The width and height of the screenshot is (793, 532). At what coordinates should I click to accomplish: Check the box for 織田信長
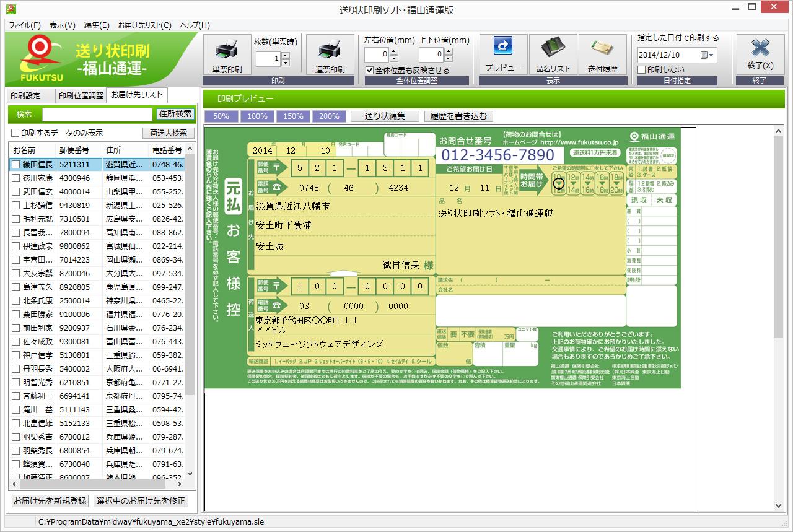15,165
